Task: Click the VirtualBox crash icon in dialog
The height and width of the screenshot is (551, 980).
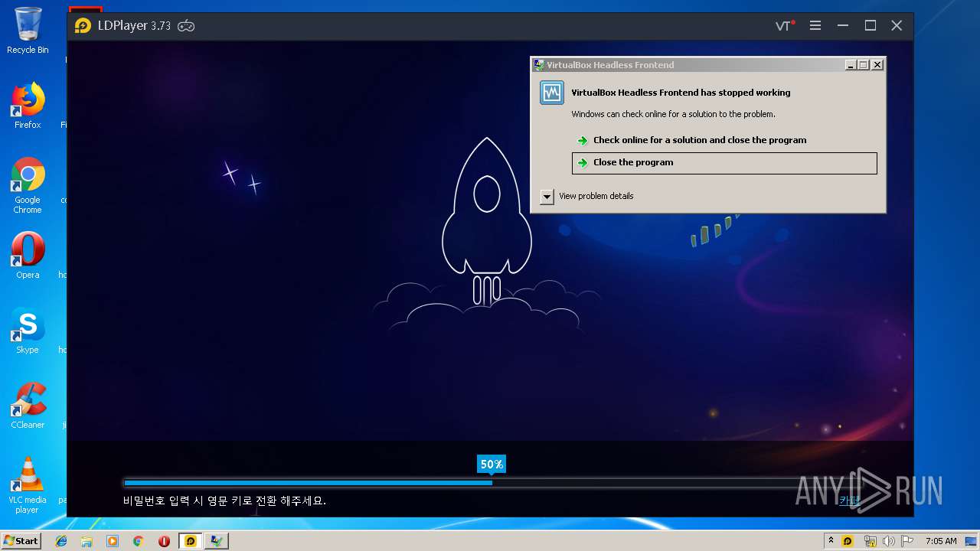Action: coord(552,93)
